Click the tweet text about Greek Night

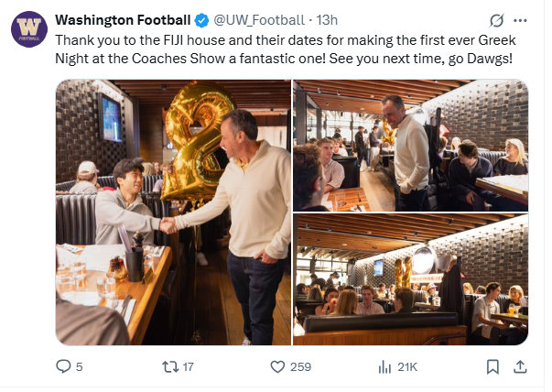tap(275, 49)
